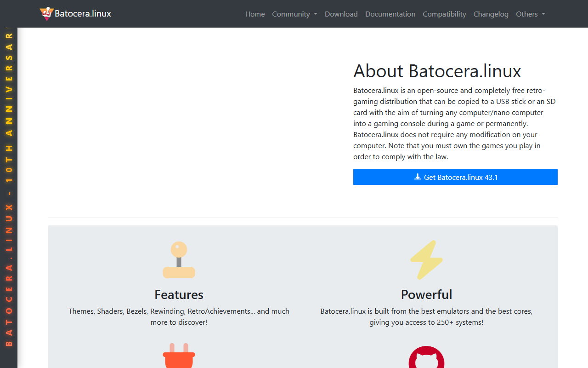Open the Download page
Viewport: 588px width, 368px height.
click(341, 14)
